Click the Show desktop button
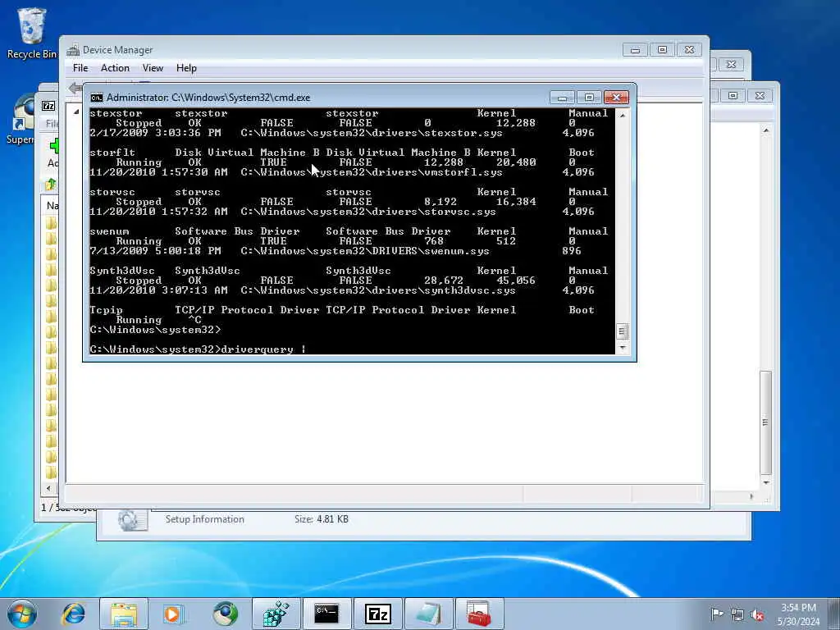Screen dimensions: 840x630 point(833,614)
